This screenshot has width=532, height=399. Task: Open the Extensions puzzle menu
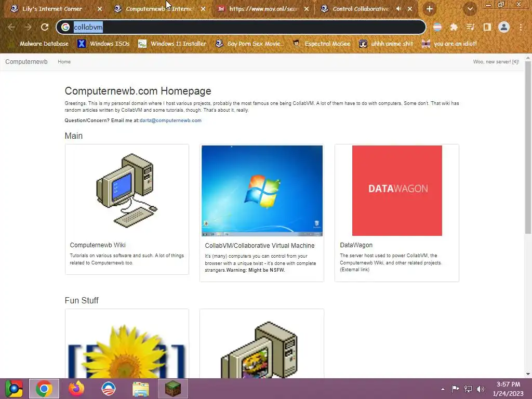(454, 27)
